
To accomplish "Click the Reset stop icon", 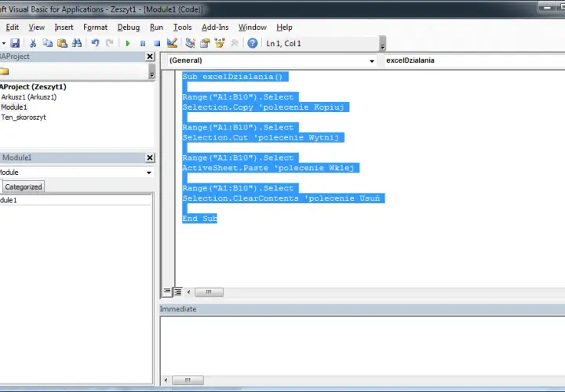I will (x=157, y=43).
